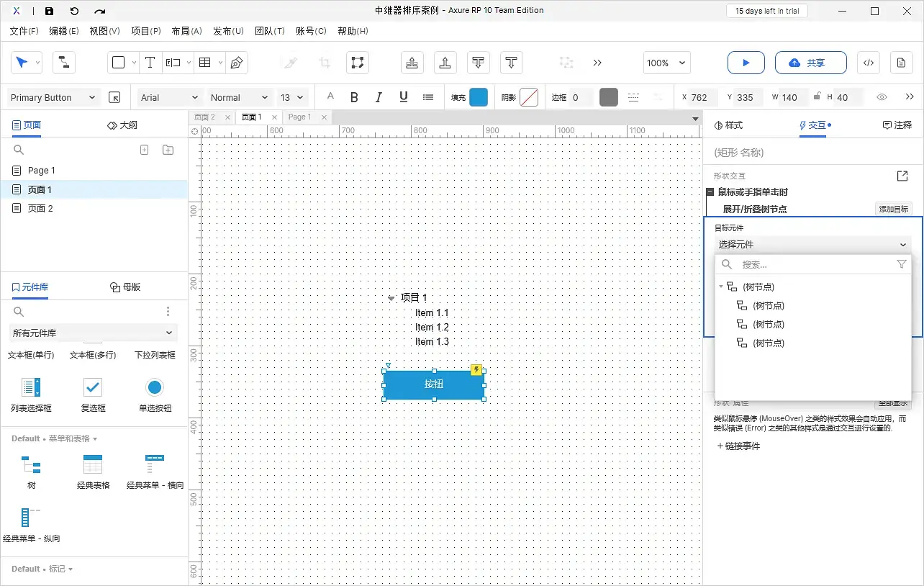Click the 添加目标 button
924x586 pixels.
pyautogui.click(x=893, y=209)
